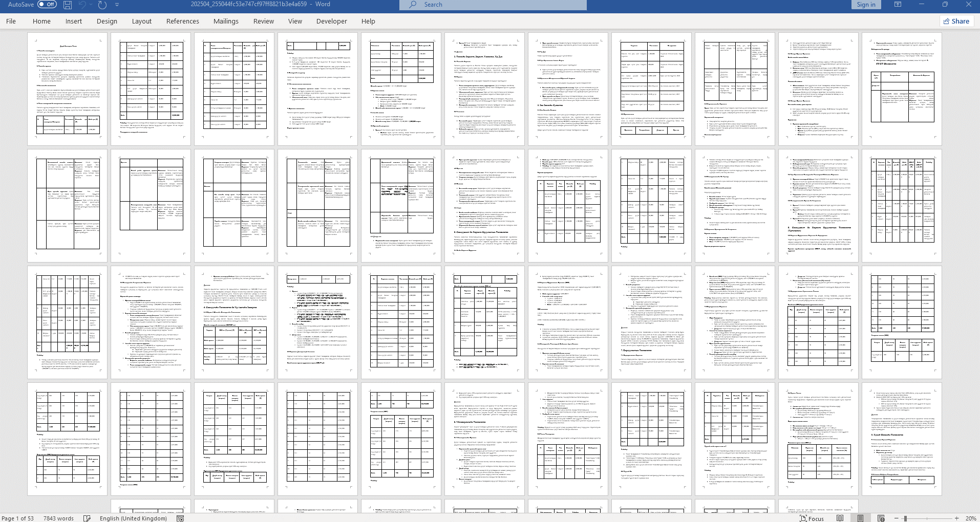Click the first page thumbnail of document
Image resolution: width=980 pixels, height=522 pixels.
(x=68, y=89)
